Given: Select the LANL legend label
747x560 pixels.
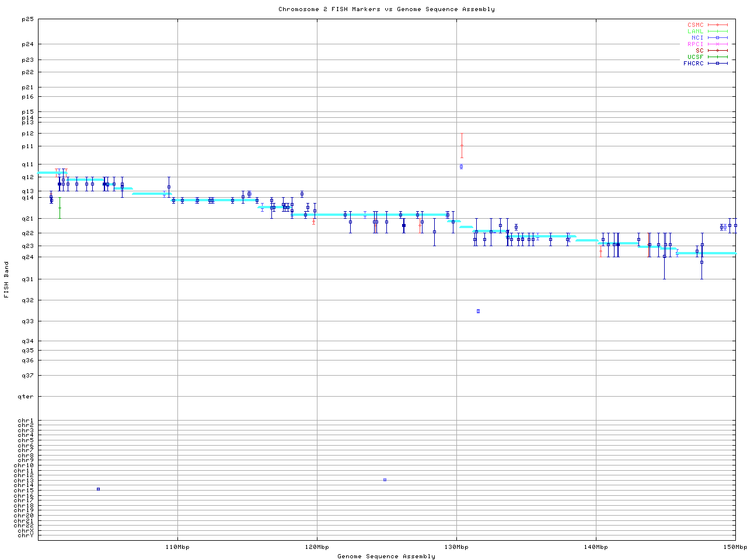Looking at the screenshot, I should pos(695,32).
